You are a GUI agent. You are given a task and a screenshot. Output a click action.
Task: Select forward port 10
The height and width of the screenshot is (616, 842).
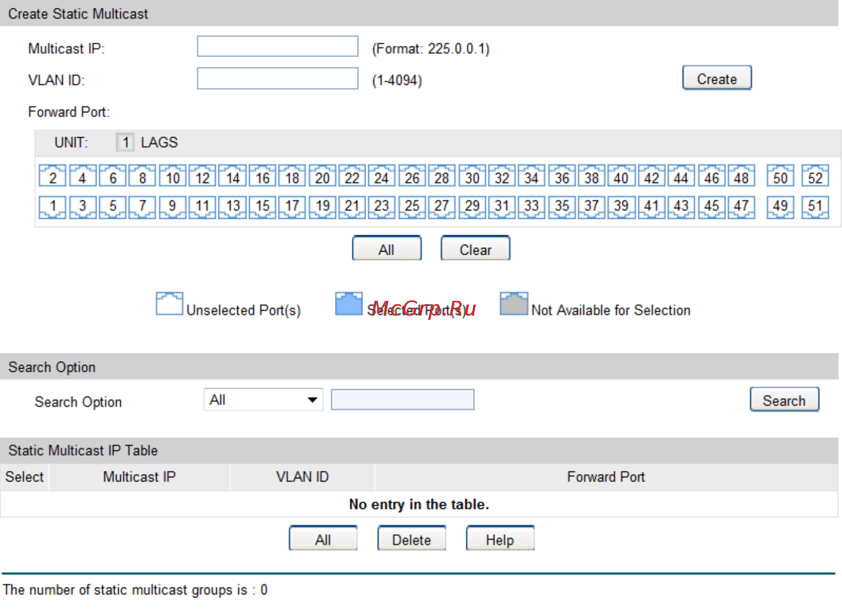(172, 176)
